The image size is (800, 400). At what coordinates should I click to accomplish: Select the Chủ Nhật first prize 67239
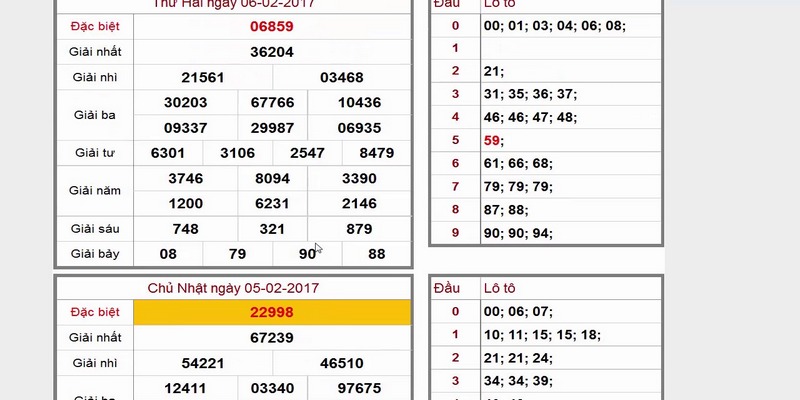(x=271, y=338)
